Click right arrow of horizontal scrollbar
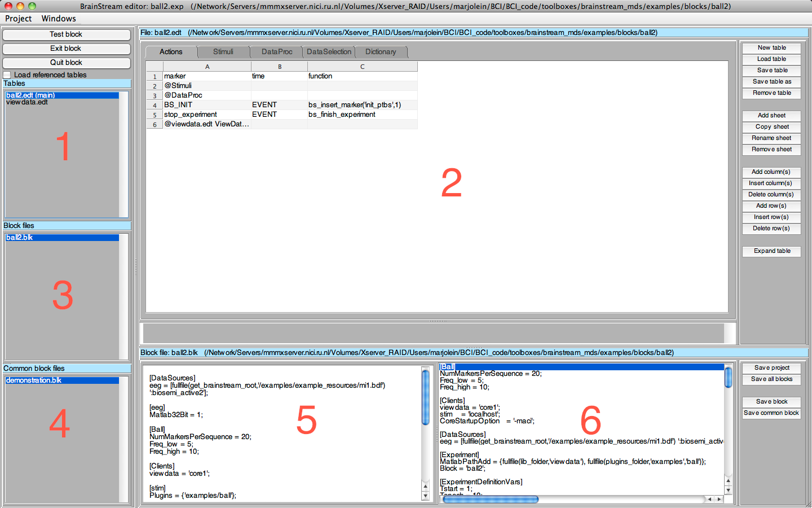 pyautogui.click(x=719, y=499)
